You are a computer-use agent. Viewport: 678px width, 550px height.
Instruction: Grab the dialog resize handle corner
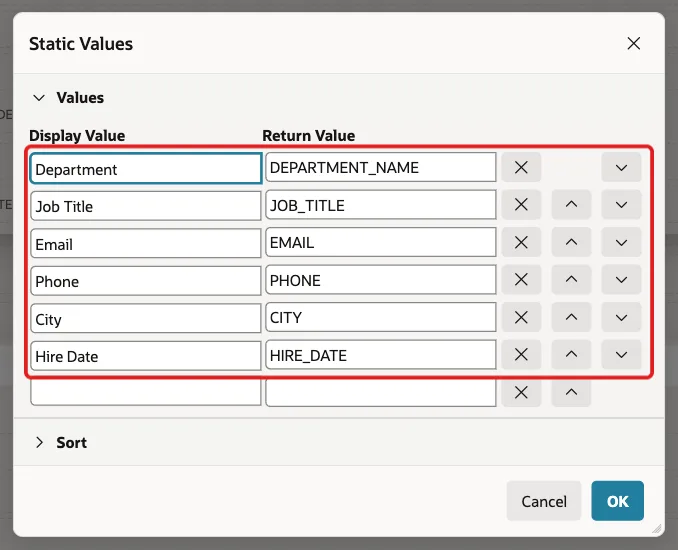click(657, 528)
